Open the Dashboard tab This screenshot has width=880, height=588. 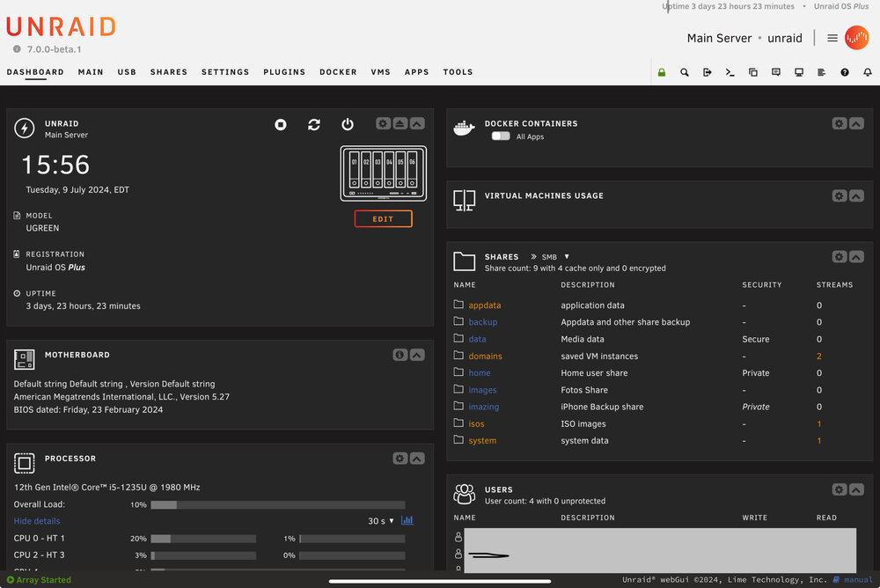tap(35, 72)
